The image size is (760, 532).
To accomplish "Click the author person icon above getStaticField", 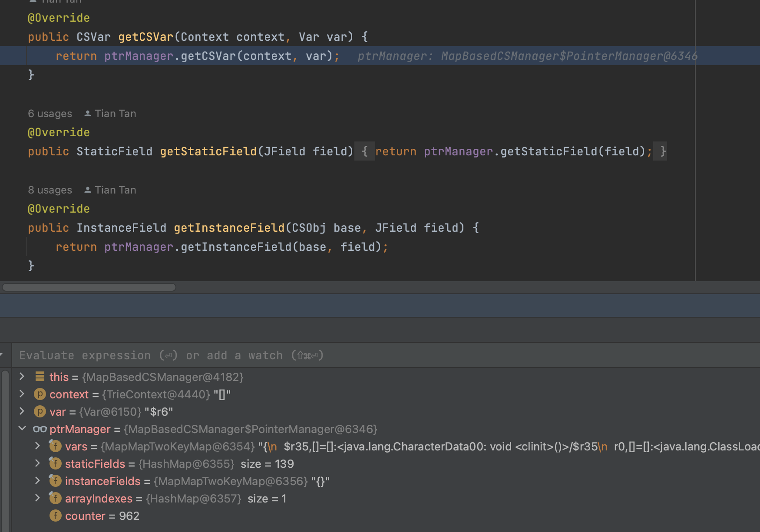I will pos(87,114).
